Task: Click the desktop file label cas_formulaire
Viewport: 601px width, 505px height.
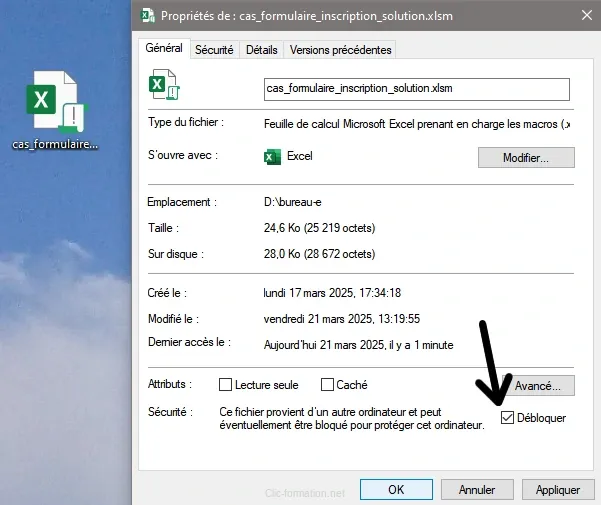Action: [x=56, y=144]
